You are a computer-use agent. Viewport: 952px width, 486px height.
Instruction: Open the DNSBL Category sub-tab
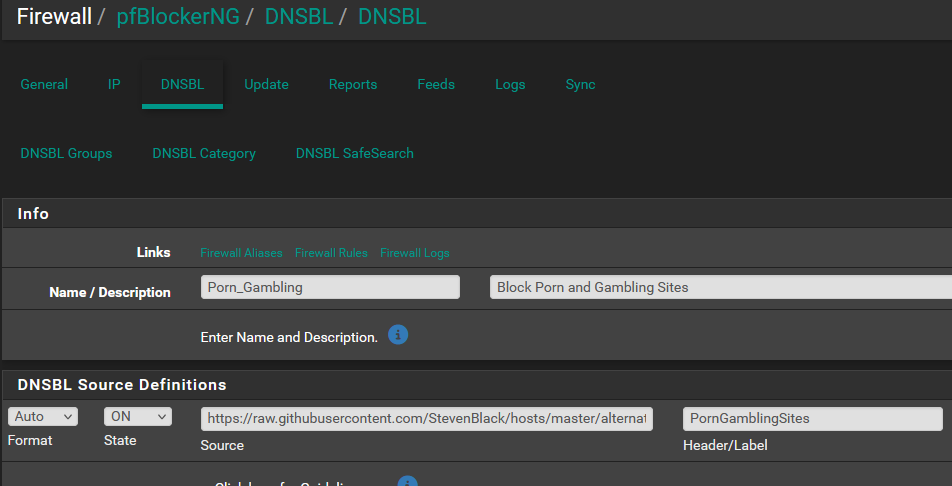(204, 153)
